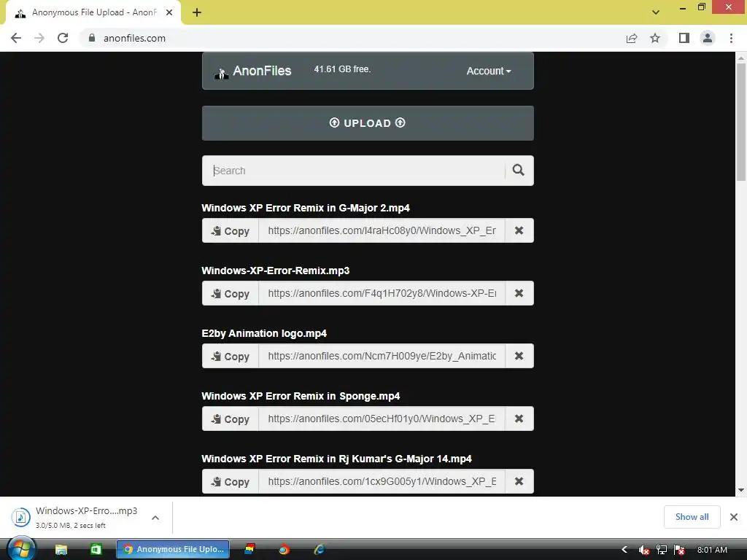Delete Windows XP Error Remix in Sponge.mp4
747x560 pixels.
[519, 419]
